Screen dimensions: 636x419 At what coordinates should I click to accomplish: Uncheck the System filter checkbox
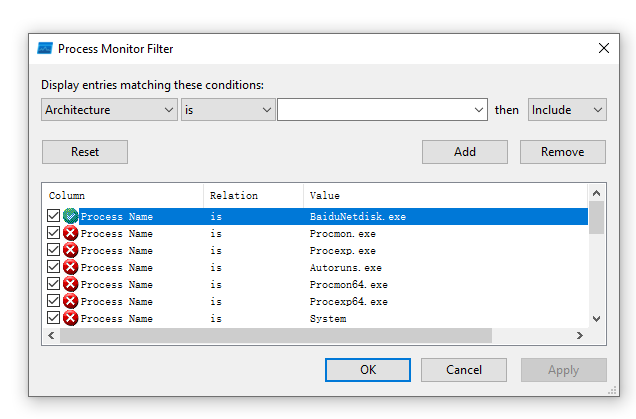(53, 318)
